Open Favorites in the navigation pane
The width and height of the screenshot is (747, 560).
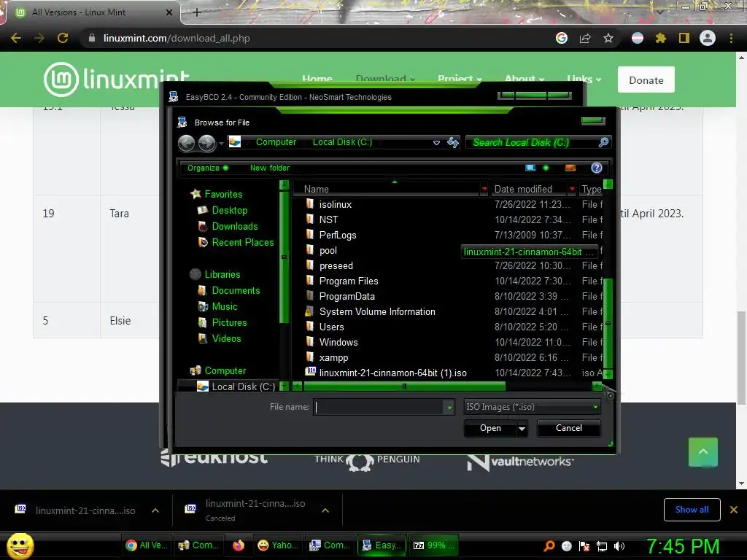pos(223,194)
